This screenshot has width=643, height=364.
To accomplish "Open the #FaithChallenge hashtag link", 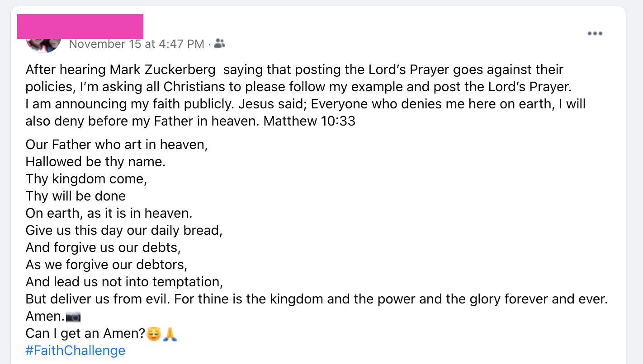I will click(x=75, y=350).
